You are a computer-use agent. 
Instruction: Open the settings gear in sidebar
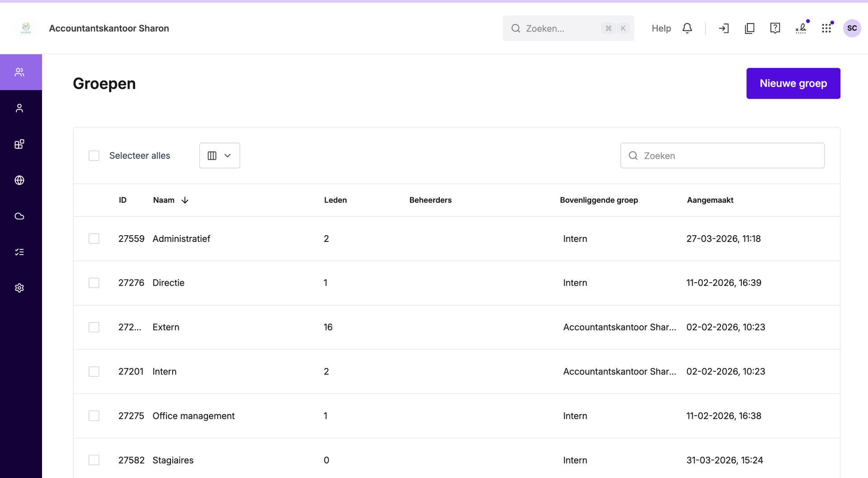pos(19,288)
